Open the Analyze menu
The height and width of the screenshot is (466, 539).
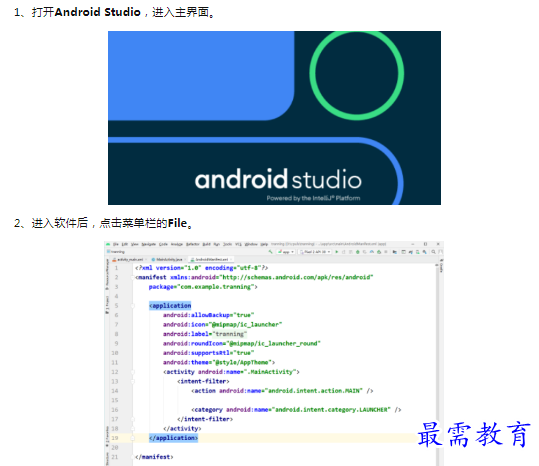(176, 244)
